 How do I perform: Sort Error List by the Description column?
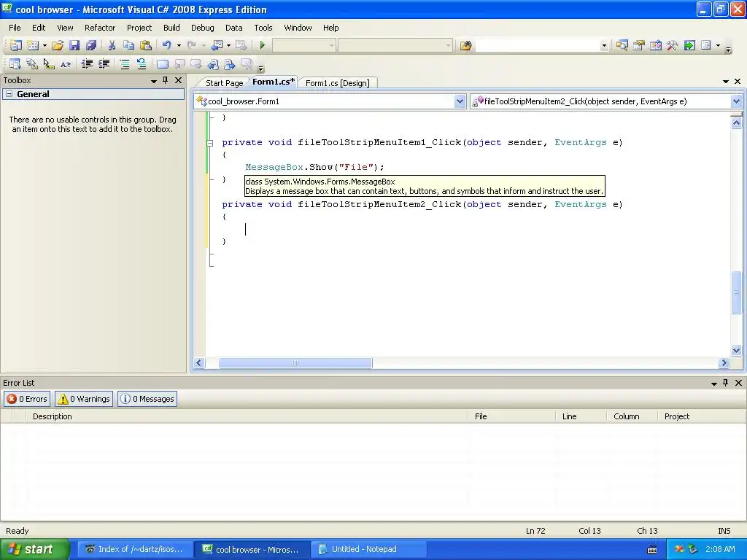tap(247, 416)
